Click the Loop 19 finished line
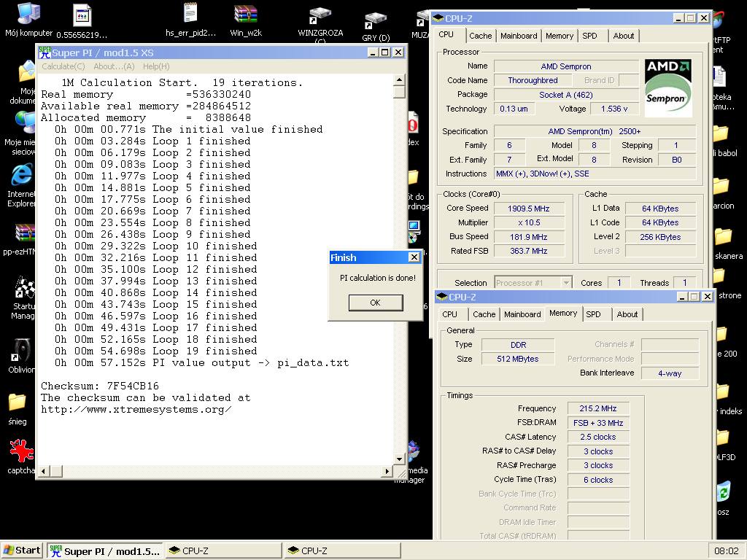The image size is (747, 560). (x=156, y=351)
